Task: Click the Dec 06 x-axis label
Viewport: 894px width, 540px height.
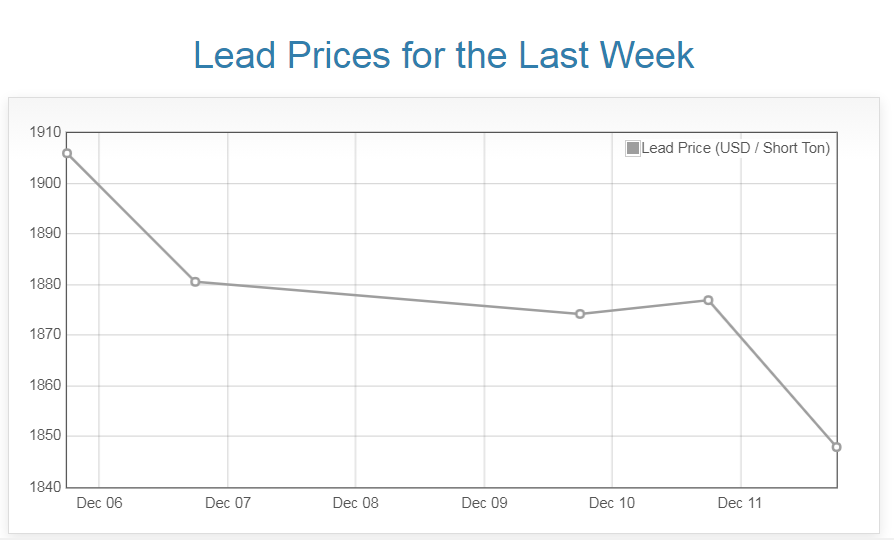Action: pos(99,503)
